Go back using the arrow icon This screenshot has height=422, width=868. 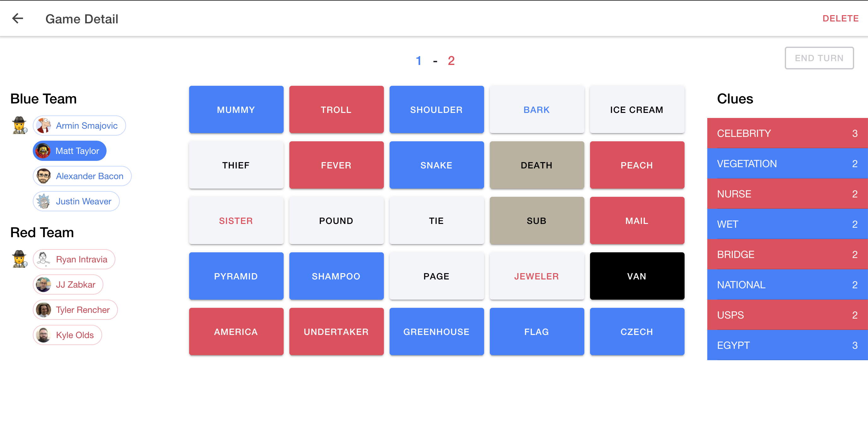[x=18, y=19]
